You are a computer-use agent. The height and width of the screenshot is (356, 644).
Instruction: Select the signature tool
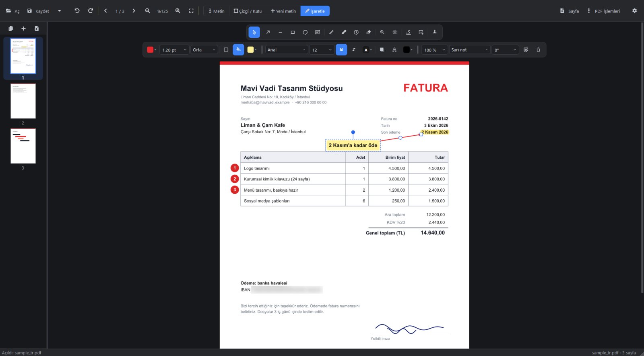point(409,32)
